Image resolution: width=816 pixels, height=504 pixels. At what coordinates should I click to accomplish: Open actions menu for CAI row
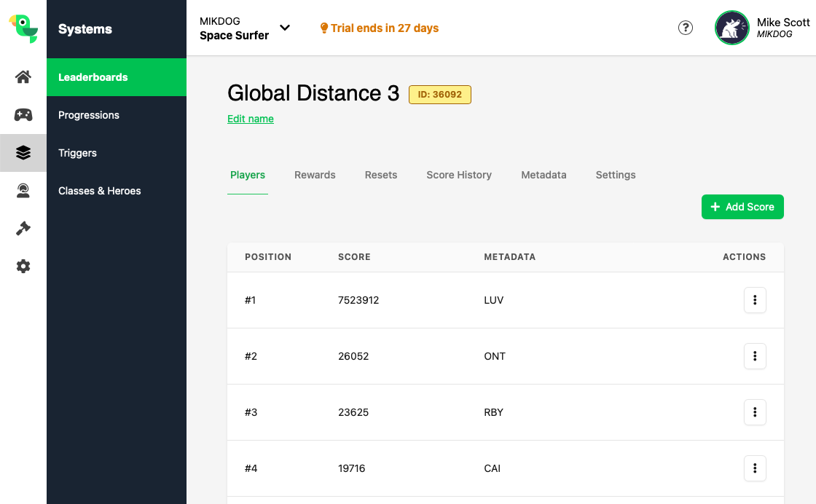755,468
